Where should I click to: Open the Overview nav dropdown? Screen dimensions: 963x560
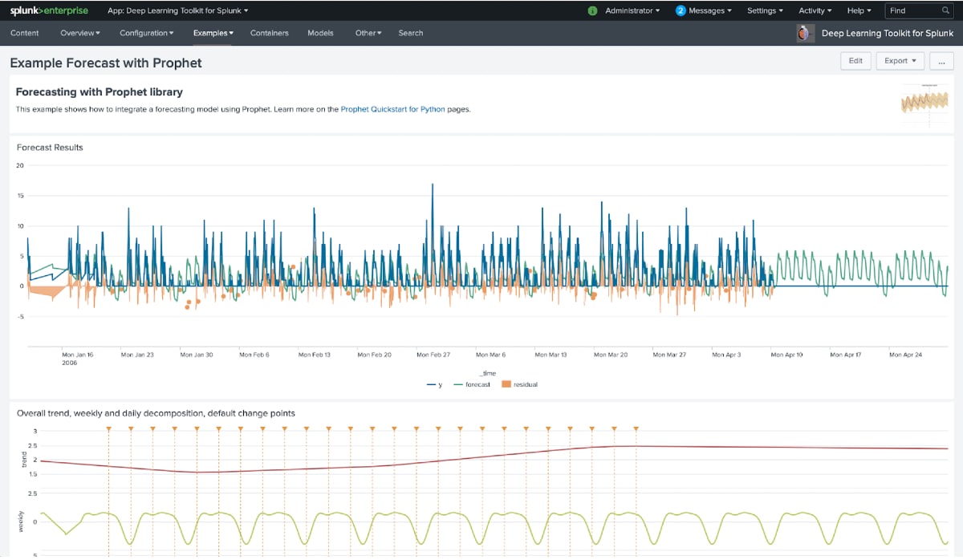pos(80,33)
